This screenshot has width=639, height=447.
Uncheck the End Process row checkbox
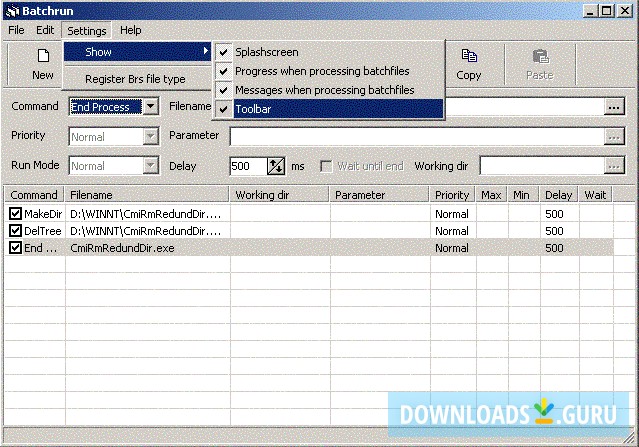pos(15,248)
